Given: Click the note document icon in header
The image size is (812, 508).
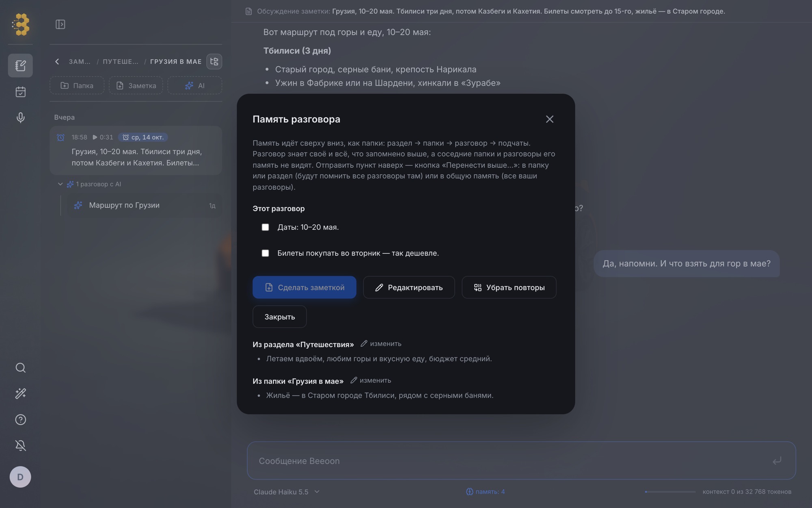Looking at the screenshot, I should 248,11.
